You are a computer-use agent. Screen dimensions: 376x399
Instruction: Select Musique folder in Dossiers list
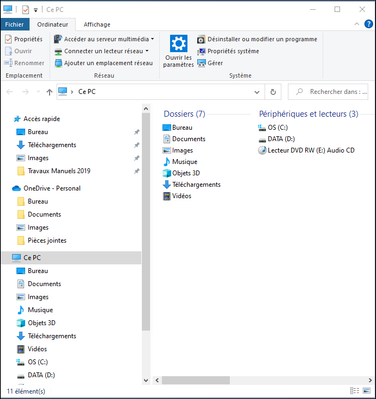(x=180, y=162)
